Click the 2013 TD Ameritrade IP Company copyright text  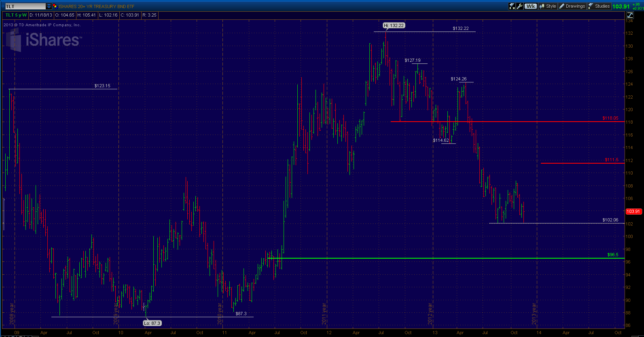[42, 25]
